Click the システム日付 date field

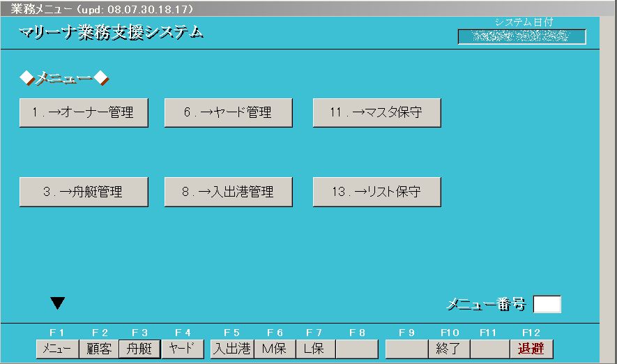tap(521, 36)
